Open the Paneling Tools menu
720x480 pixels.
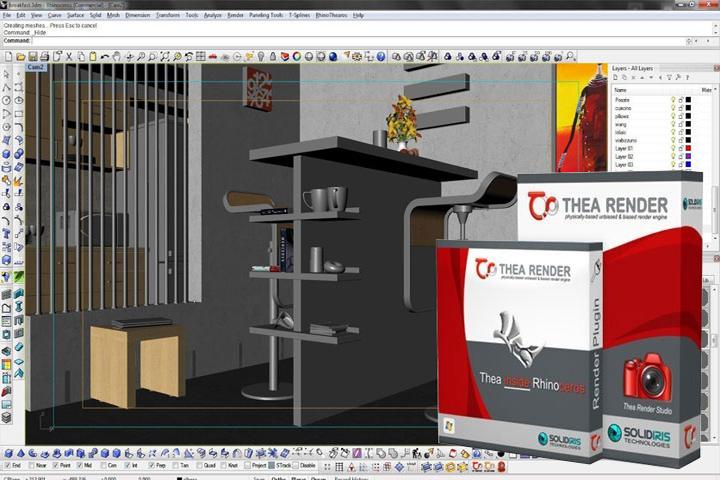click(x=266, y=15)
